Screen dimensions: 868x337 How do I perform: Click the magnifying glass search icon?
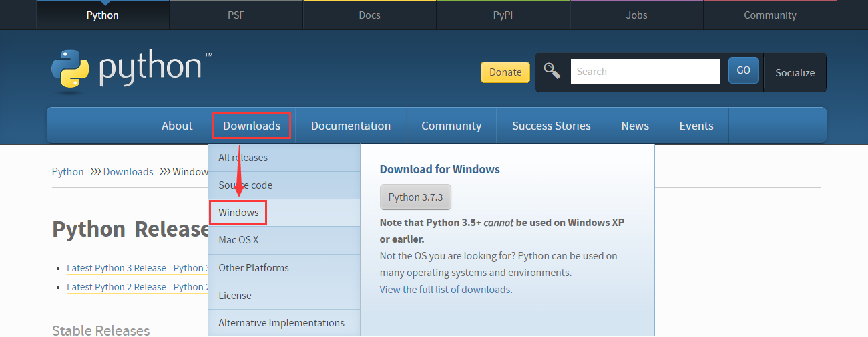[x=552, y=71]
